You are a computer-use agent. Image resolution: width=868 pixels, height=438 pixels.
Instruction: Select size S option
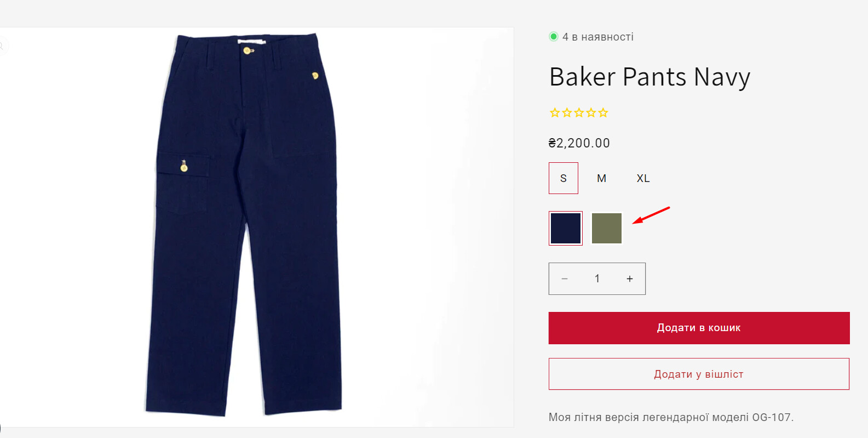point(564,178)
